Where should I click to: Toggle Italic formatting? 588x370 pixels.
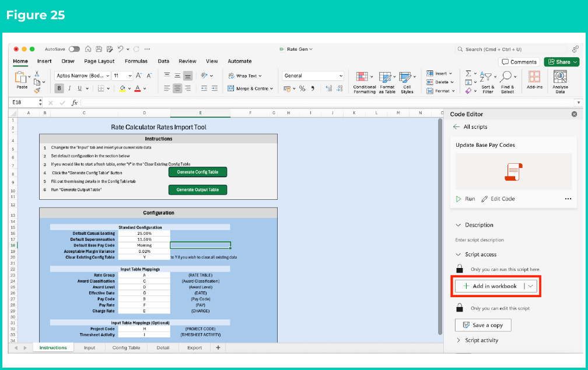(x=69, y=89)
